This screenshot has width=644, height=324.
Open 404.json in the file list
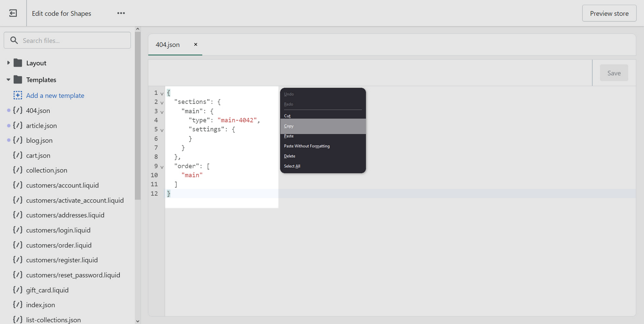coord(38,110)
